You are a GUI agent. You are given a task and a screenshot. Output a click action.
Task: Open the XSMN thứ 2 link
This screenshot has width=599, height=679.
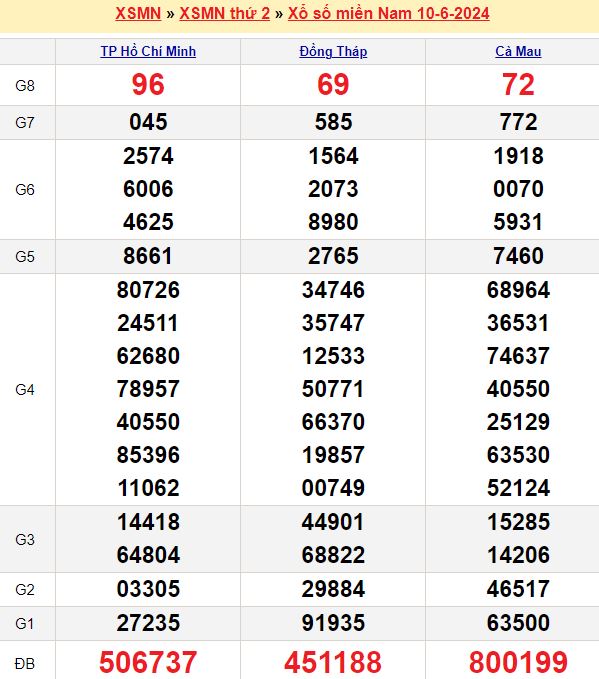[224, 13]
